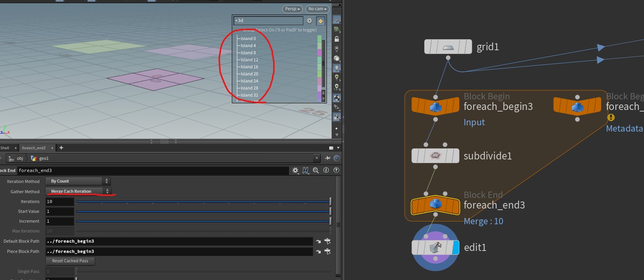Click the rightmost icon in the Piece Block Path row
This screenshot has height=280, width=644.
click(x=327, y=251)
